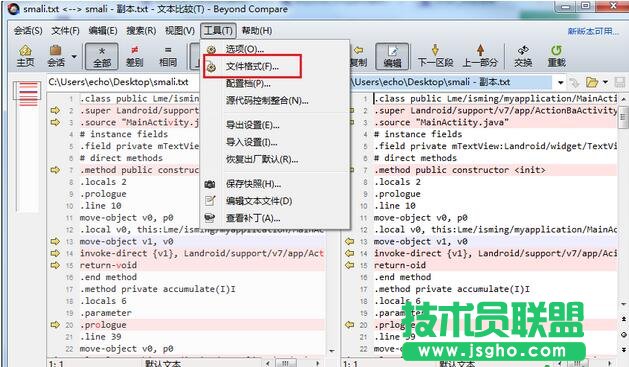Click right line 4 '# instance fields'

[x=418, y=134]
